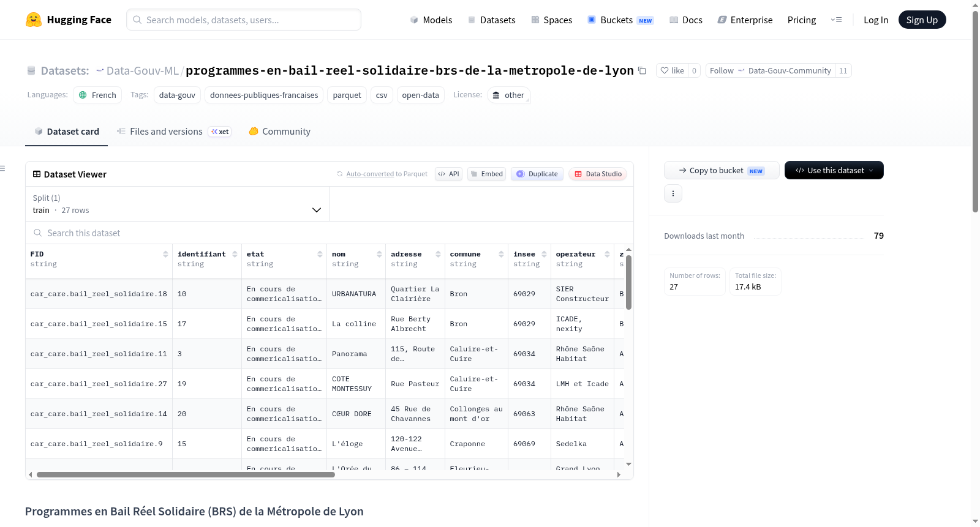Image resolution: width=980 pixels, height=527 pixels.
Task: Sort by the identifiant column
Action: click(235, 254)
